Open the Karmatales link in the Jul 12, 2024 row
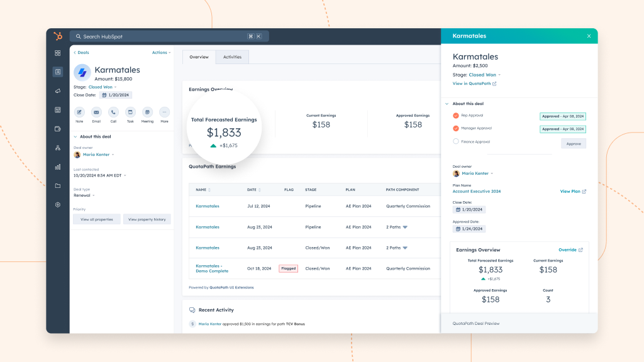The image size is (644, 362). pos(208,206)
